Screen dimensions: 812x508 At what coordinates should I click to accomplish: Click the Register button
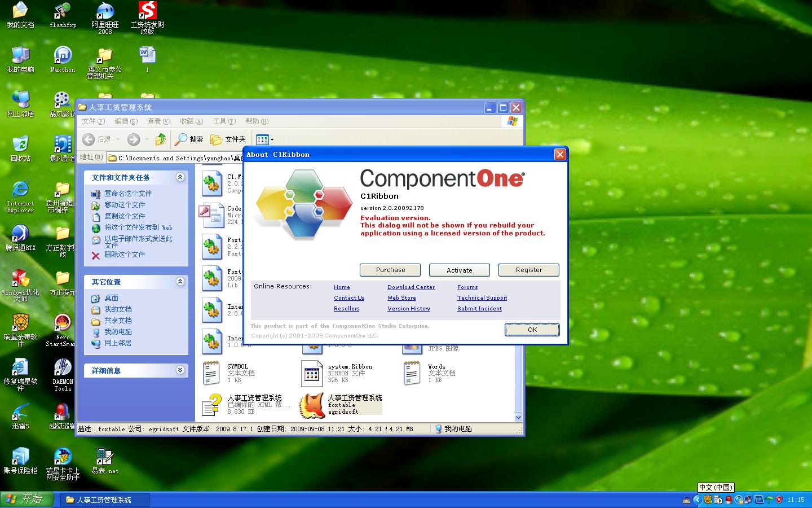click(529, 270)
